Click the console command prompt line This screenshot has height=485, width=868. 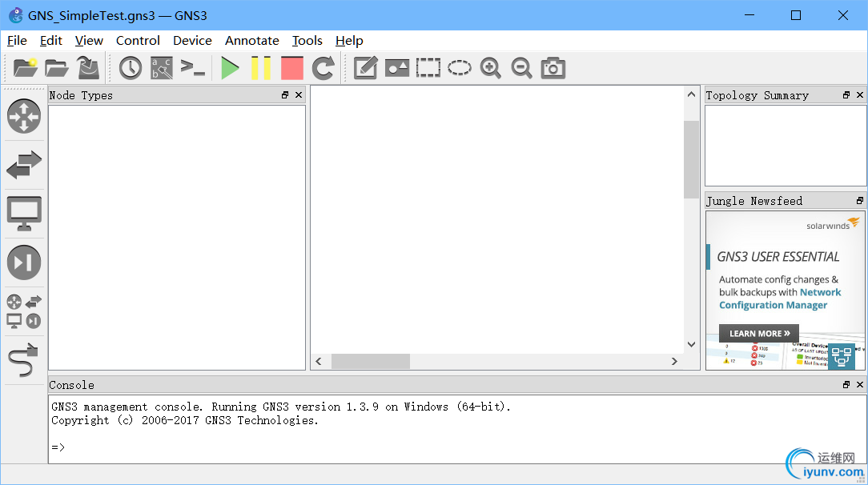[x=58, y=447]
